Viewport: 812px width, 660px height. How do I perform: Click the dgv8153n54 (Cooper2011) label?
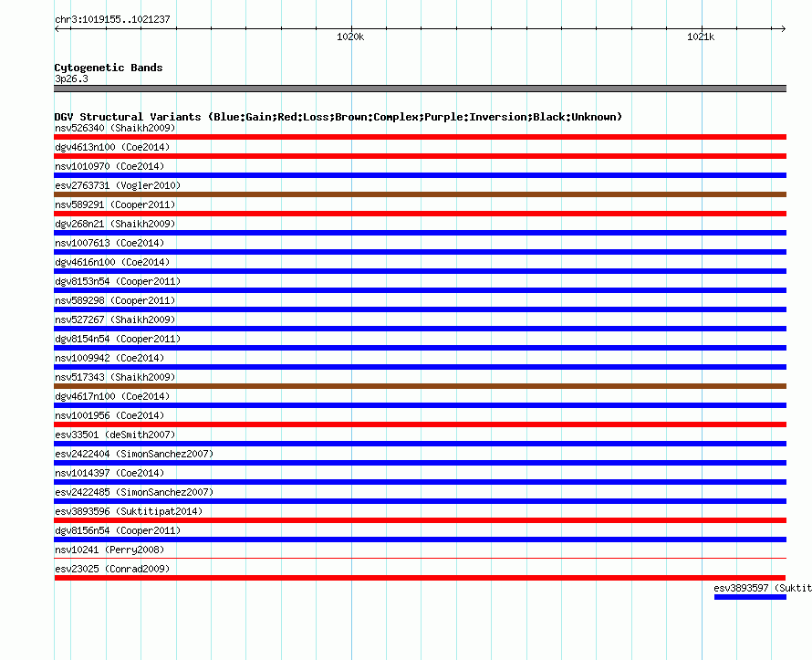(118, 281)
